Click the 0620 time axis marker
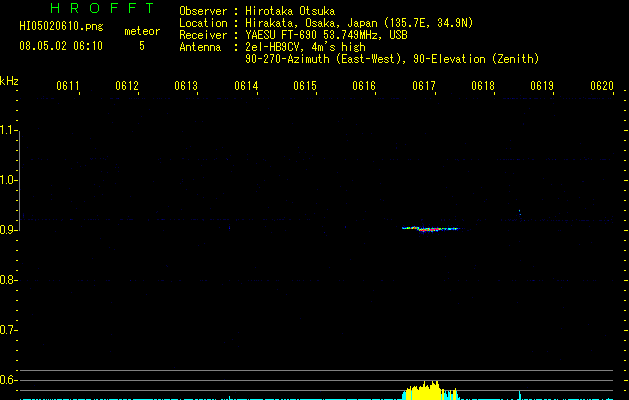The image size is (629, 400). [x=602, y=86]
